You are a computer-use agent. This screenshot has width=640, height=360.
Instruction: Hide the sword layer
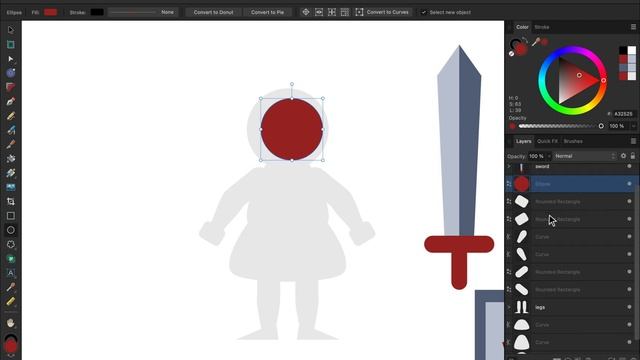629,167
